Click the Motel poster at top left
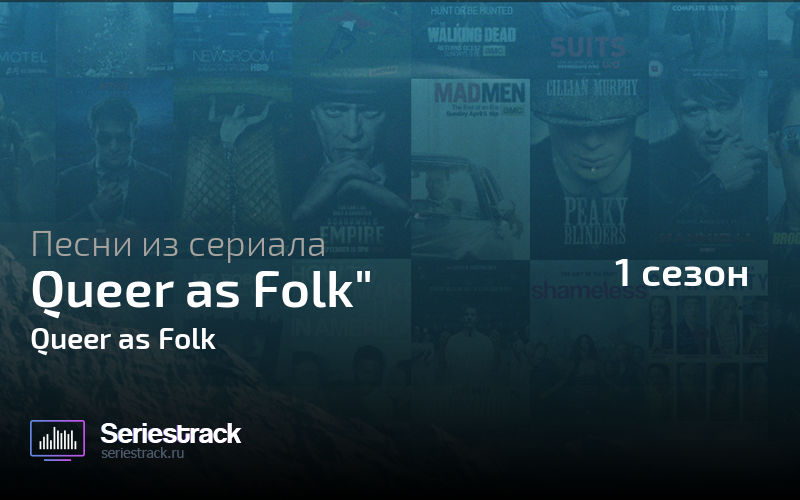This screenshot has width=800, height=500. [28, 39]
